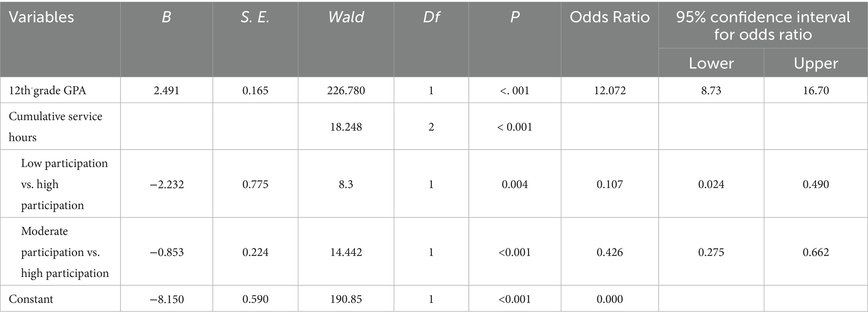The image size is (868, 319).
Task: Click the 18.248 Wald value cell
Action: pyautogui.click(x=346, y=127)
